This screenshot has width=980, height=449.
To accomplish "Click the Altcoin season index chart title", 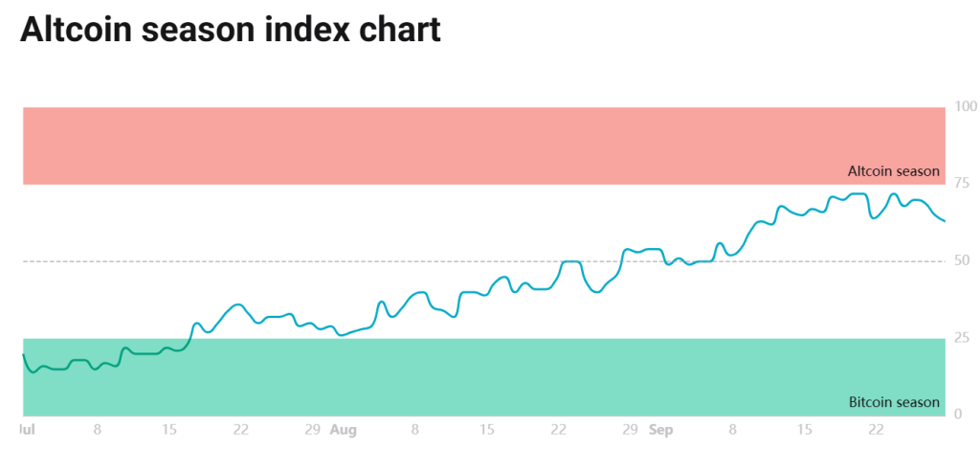I will tap(230, 30).
